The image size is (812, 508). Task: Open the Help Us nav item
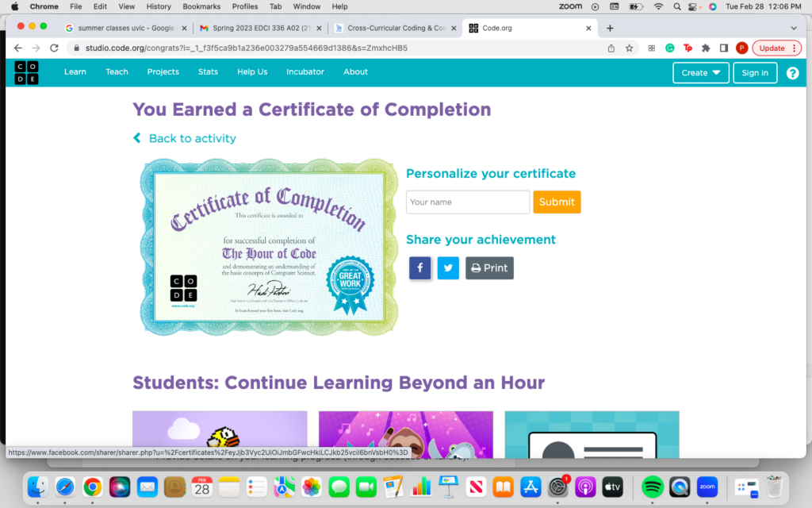coord(252,72)
